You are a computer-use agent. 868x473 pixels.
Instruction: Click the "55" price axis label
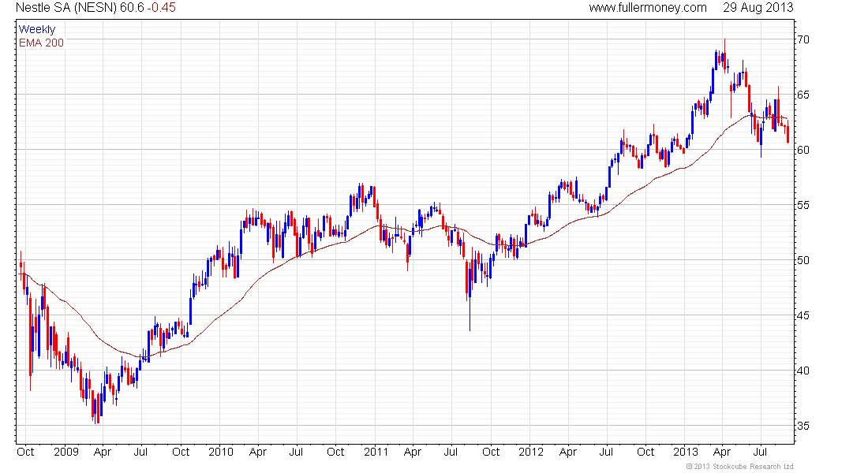tap(803, 205)
